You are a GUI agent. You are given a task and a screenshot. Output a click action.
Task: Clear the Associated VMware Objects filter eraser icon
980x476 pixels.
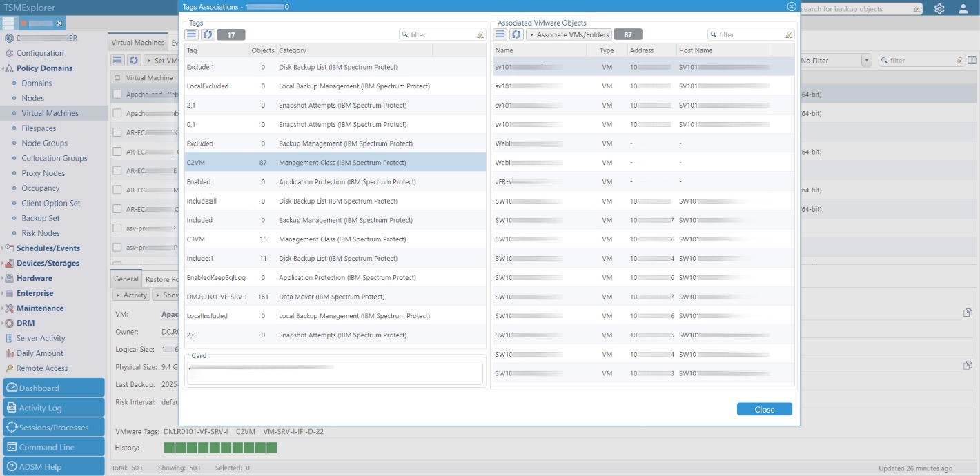coord(788,34)
